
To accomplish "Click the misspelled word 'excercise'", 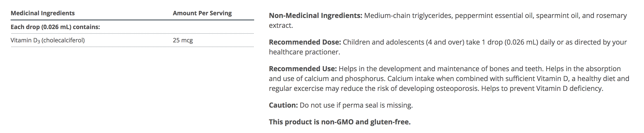I will (308, 89).
